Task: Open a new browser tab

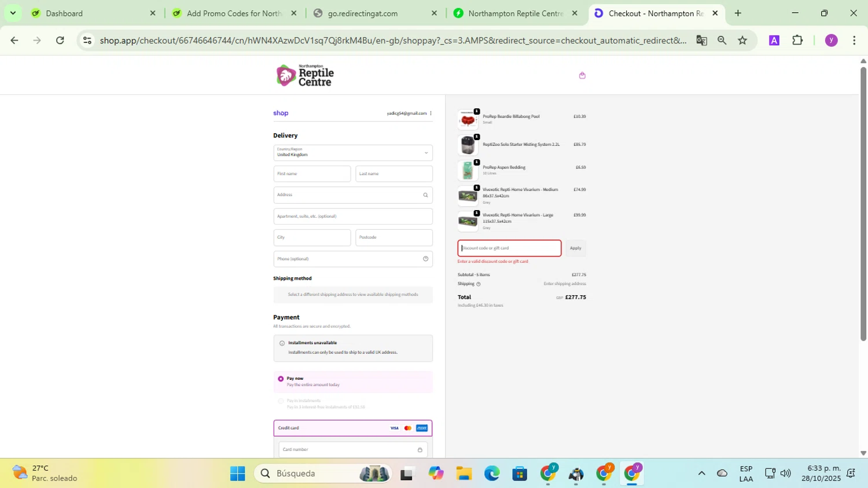Action: click(x=738, y=13)
